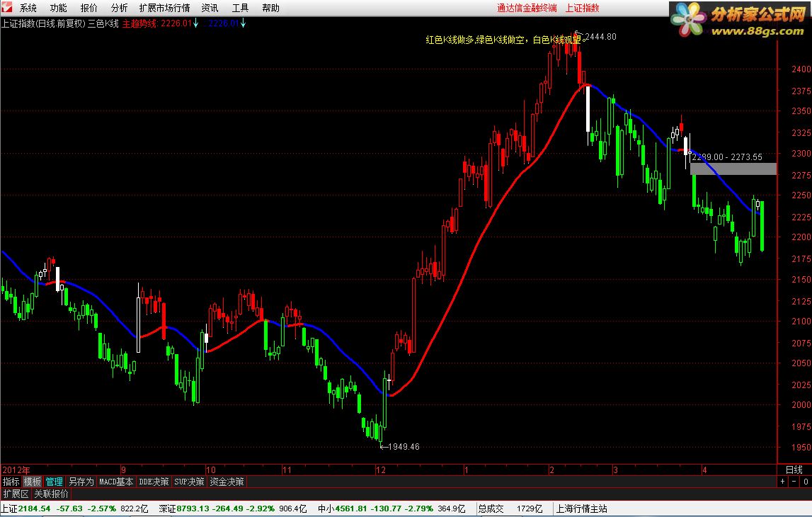Open the 工具 menu

tap(240, 8)
